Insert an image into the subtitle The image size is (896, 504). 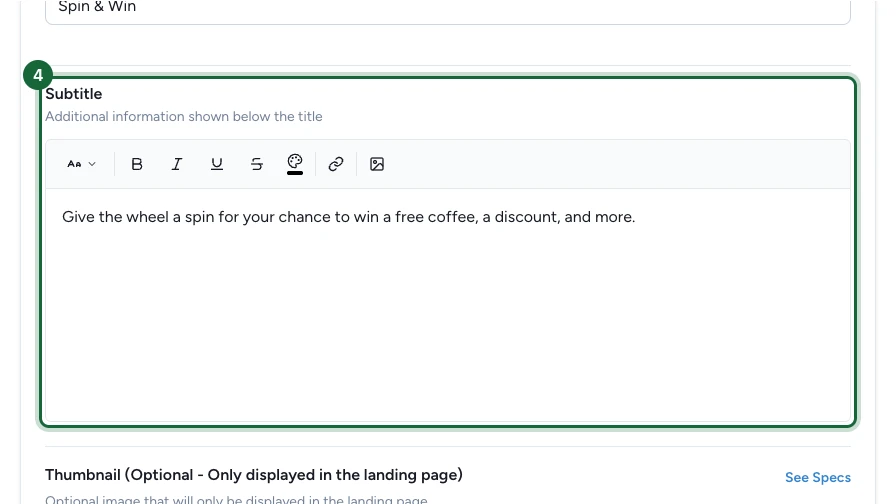377,165
